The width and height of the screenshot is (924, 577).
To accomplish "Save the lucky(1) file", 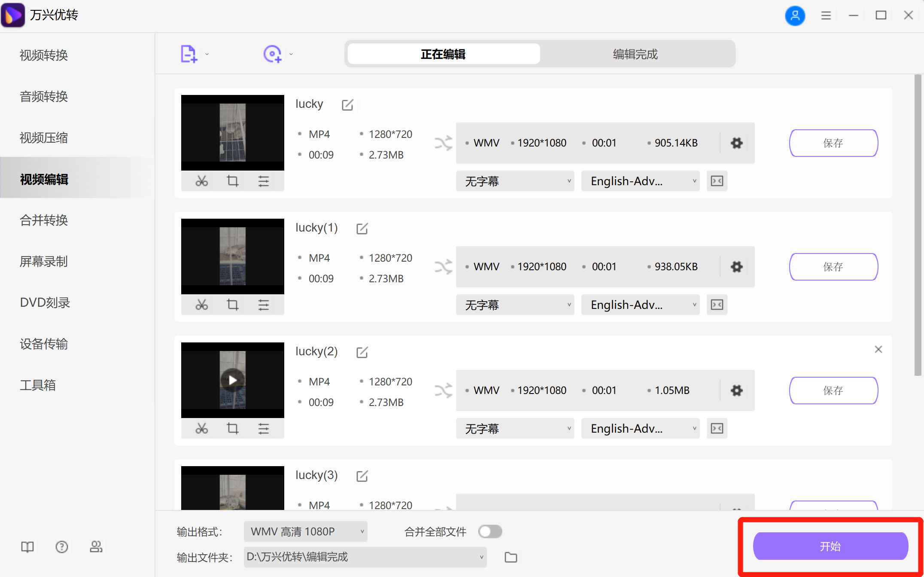I will coord(833,266).
